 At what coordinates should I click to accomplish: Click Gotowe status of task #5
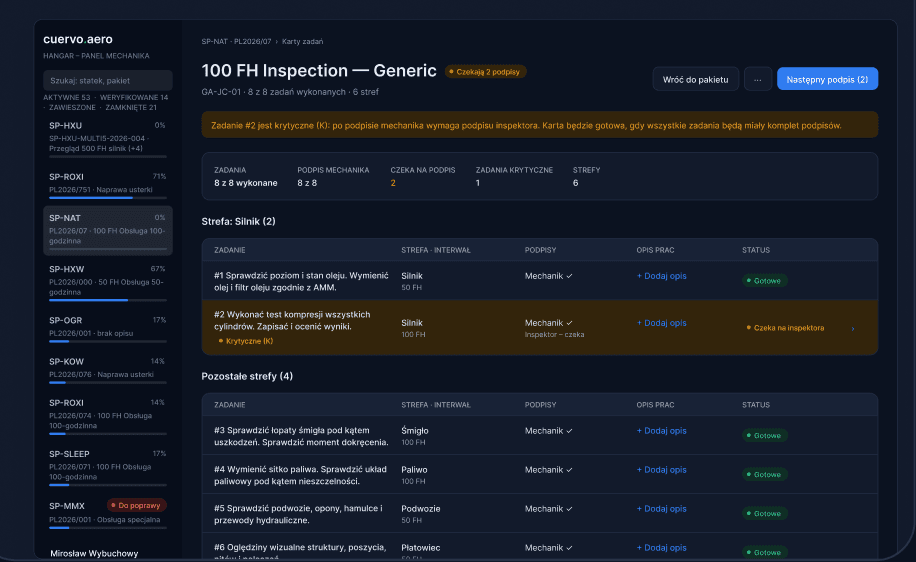coord(764,514)
